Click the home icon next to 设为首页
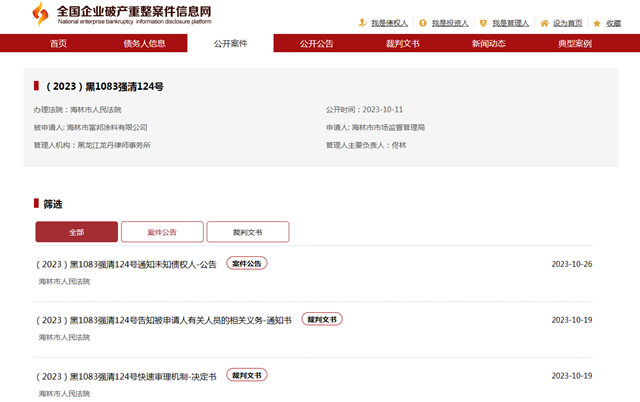The height and width of the screenshot is (402, 640). click(x=544, y=23)
